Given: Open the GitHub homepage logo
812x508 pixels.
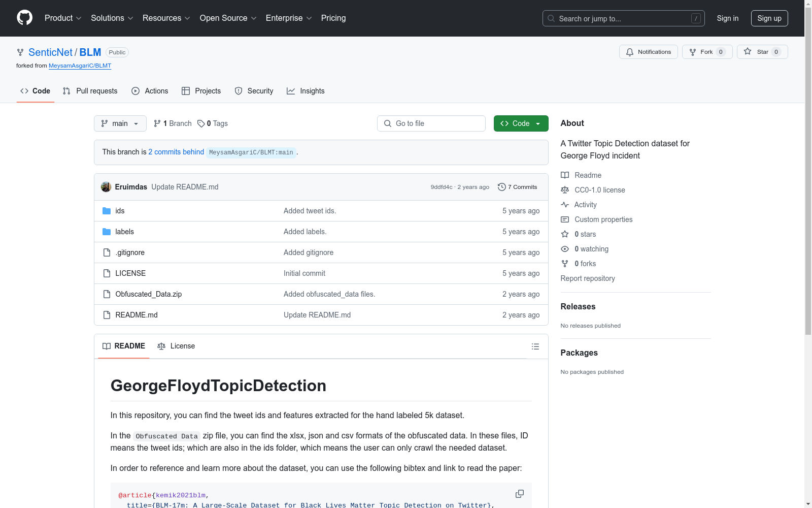Looking at the screenshot, I should point(24,18).
